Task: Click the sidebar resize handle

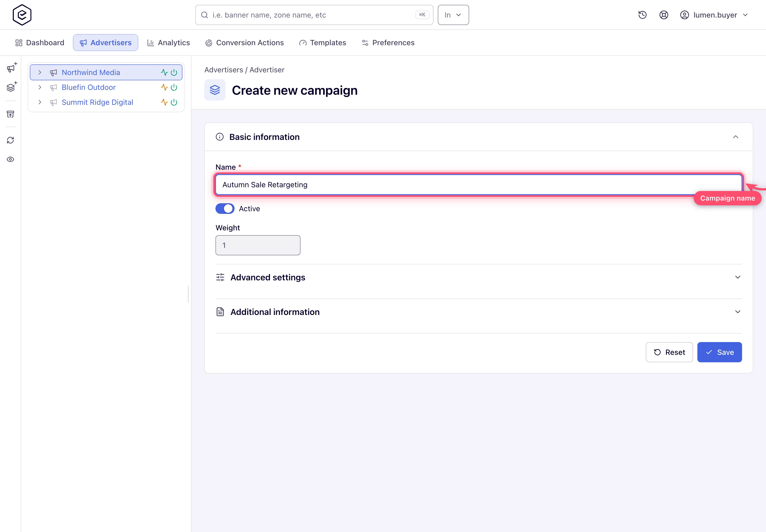Action: point(188,294)
